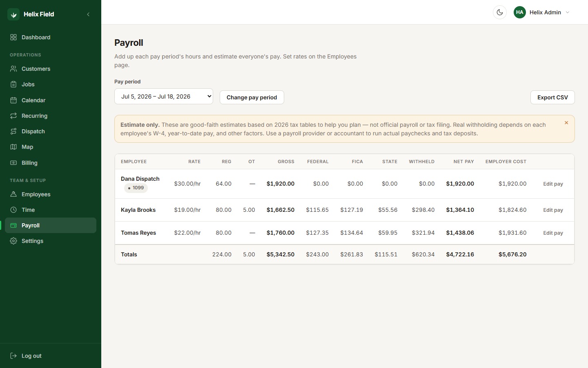This screenshot has height=368, width=588.
Task: Click Change pay period button
Action: pyautogui.click(x=252, y=97)
